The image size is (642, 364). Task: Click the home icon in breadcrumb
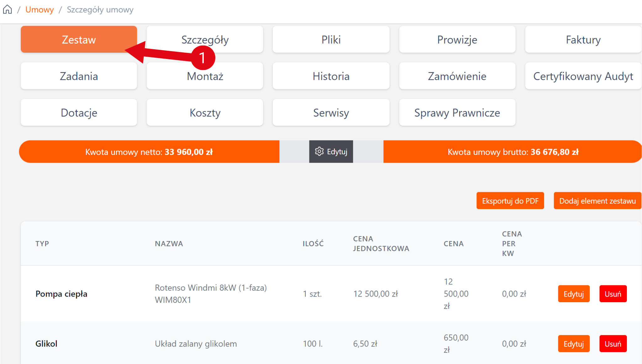(8, 10)
